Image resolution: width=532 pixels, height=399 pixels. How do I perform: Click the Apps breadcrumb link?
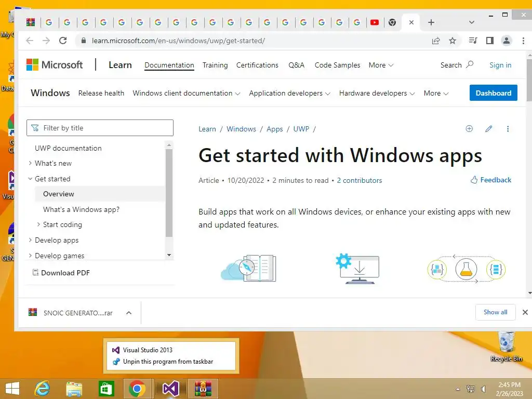[x=274, y=129]
